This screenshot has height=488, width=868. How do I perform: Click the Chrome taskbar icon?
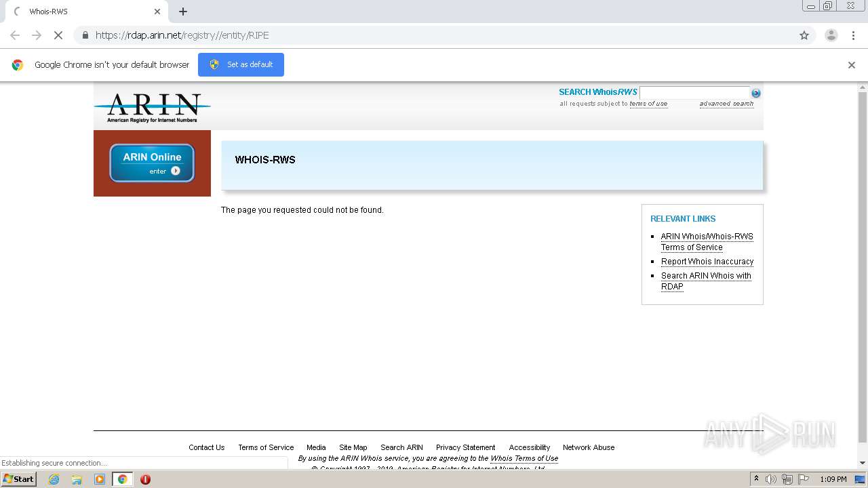(x=122, y=479)
